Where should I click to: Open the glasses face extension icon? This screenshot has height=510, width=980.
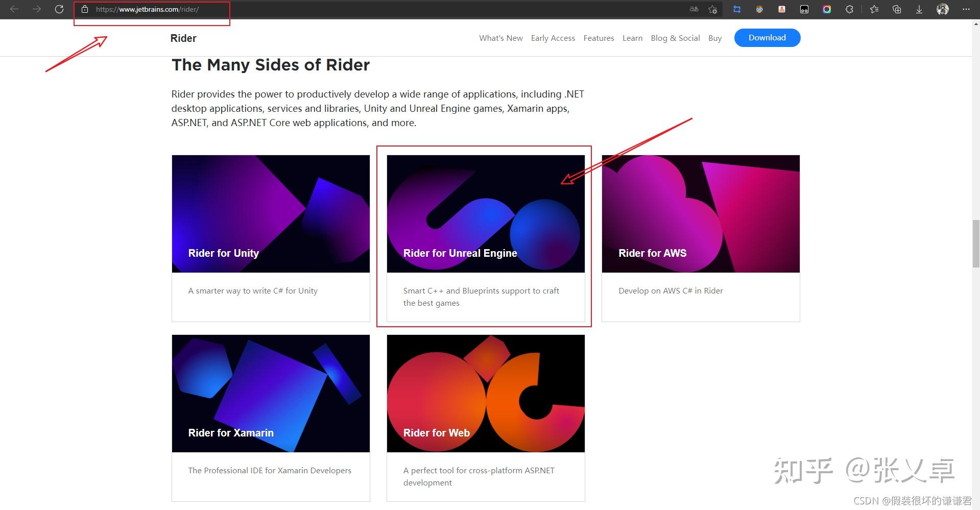[759, 9]
